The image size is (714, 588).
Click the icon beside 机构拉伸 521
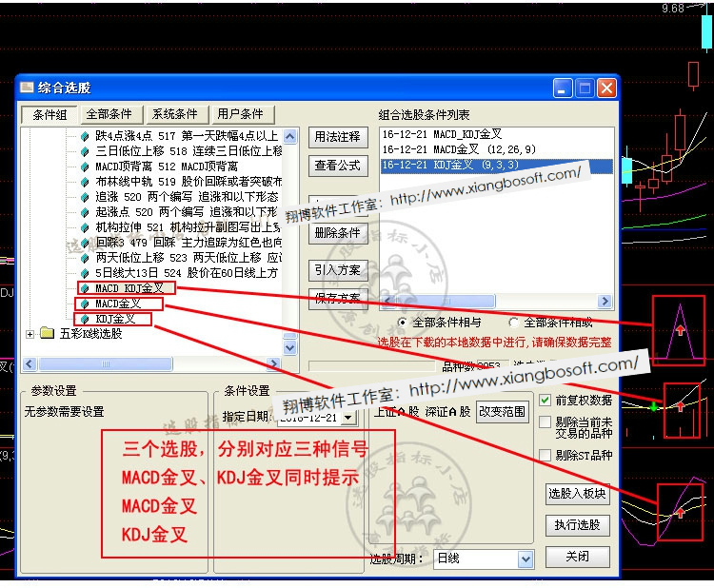click(85, 227)
